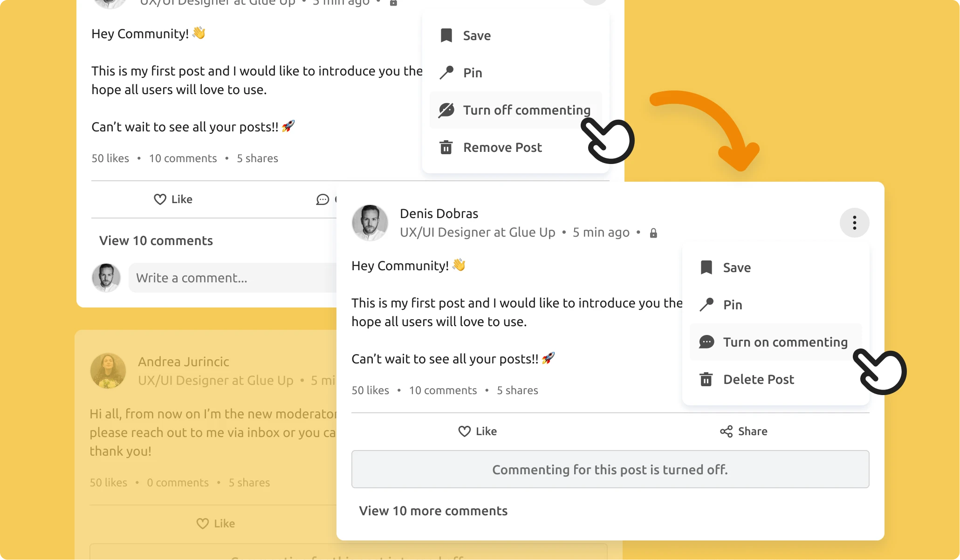Click the quill Turn off commenting icon
The height and width of the screenshot is (560, 960).
[x=446, y=109]
